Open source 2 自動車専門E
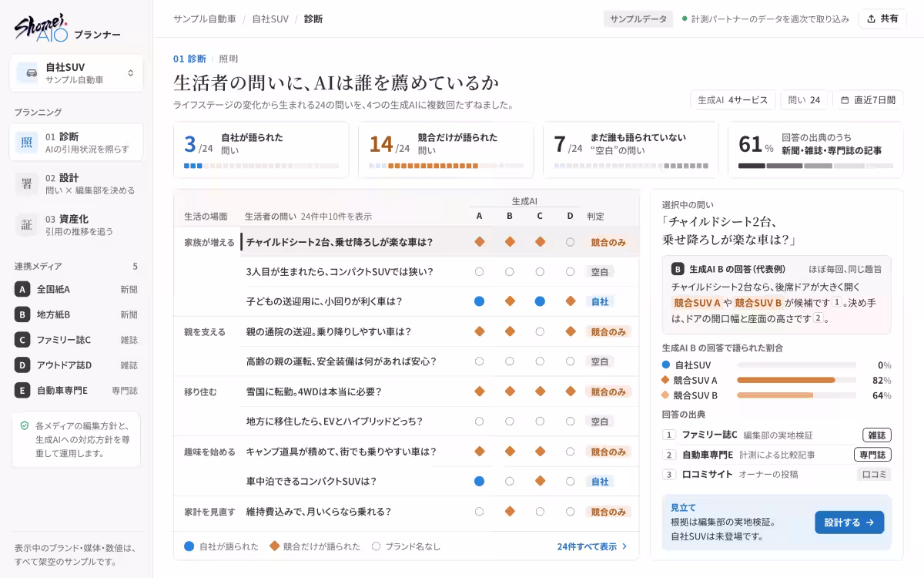This screenshot has width=924, height=578. (777, 455)
